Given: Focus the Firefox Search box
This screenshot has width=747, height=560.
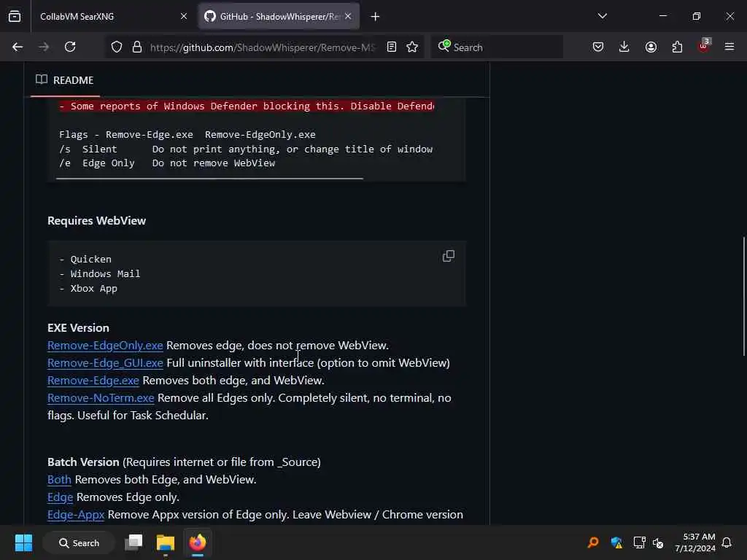Looking at the screenshot, I should click(x=498, y=47).
